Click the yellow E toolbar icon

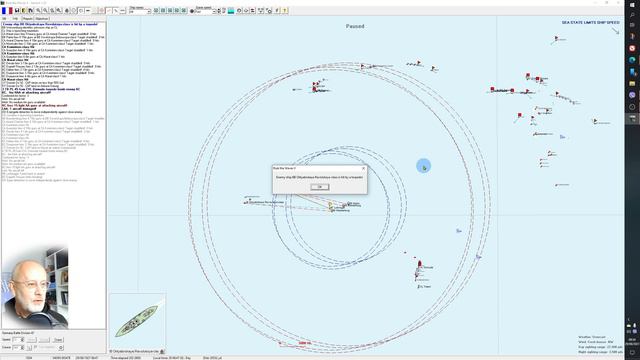tap(24, 11)
